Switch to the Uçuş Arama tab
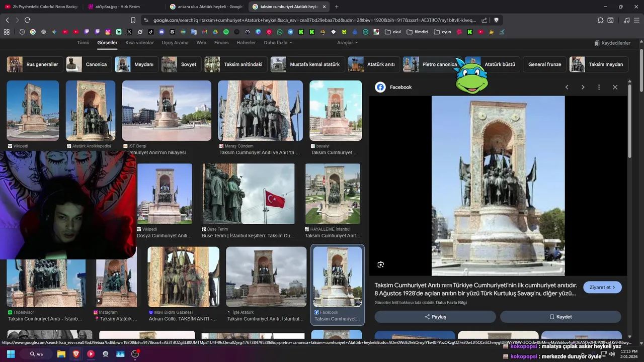This screenshot has width=644, height=362. point(175,43)
